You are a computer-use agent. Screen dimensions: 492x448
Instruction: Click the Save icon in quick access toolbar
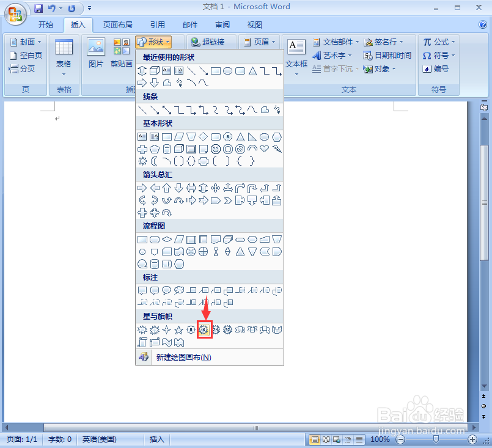(39, 8)
